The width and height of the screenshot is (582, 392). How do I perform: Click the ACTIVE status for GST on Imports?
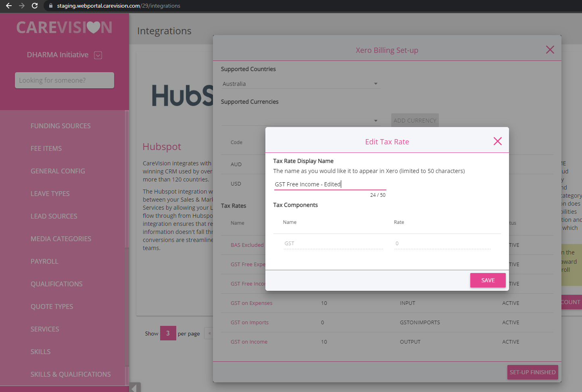[511, 322]
